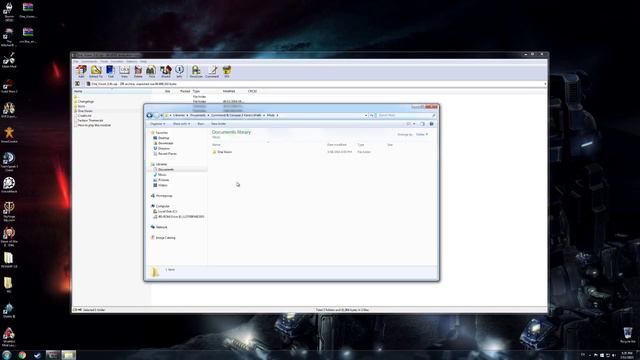640x360 pixels.
Task: Open Google Chrome from the taskbar
Action: click(x=22, y=355)
